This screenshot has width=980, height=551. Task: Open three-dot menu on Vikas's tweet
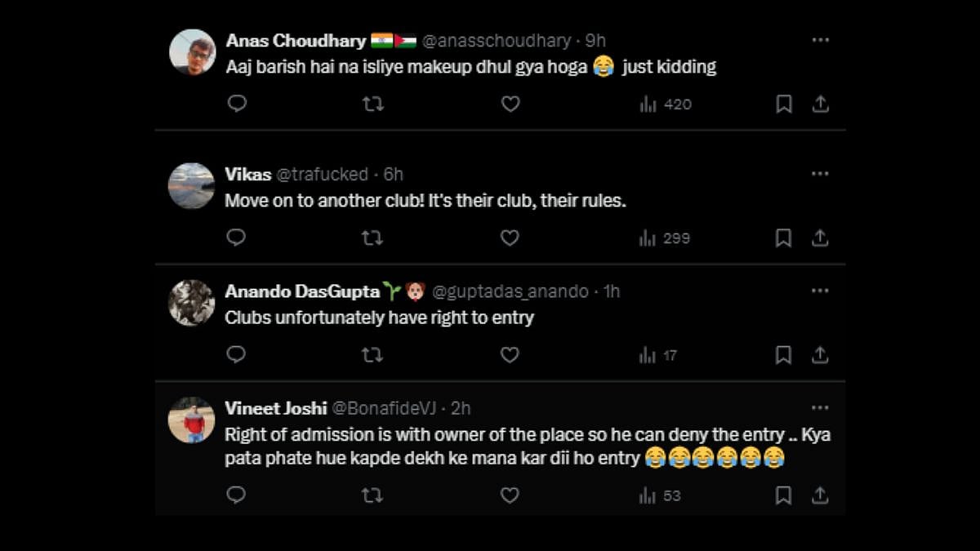[820, 174]
